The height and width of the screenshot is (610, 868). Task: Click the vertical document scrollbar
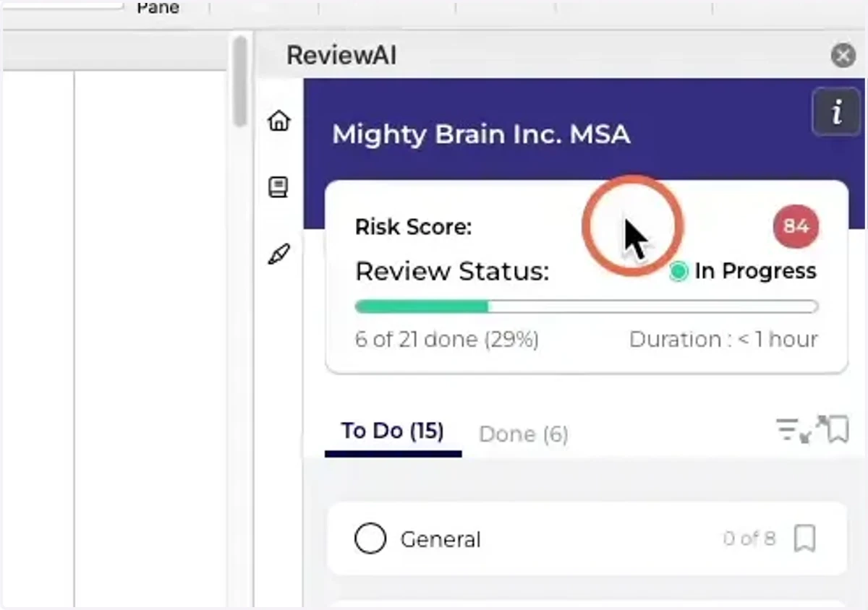click(240, 83)
